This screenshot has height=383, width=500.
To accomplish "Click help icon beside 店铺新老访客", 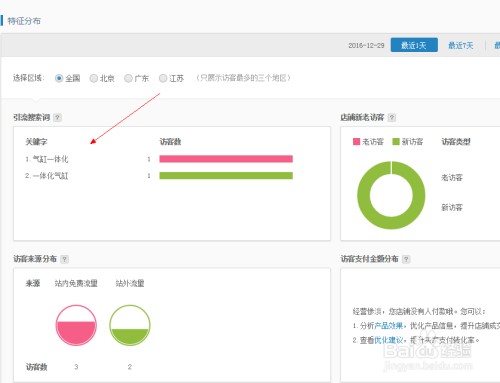I will coord(392,118).
